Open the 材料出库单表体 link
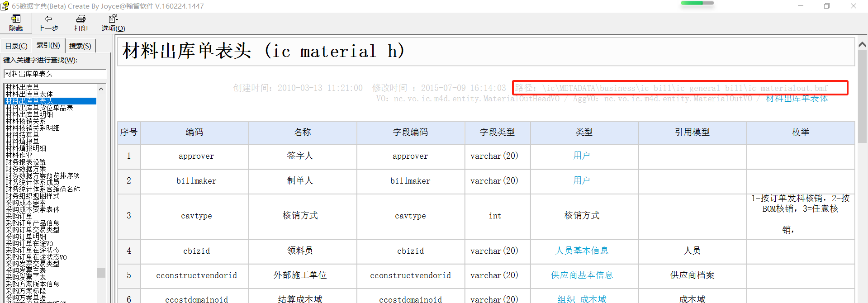Screen dimensions: 868x303 [x=797, y=99]
